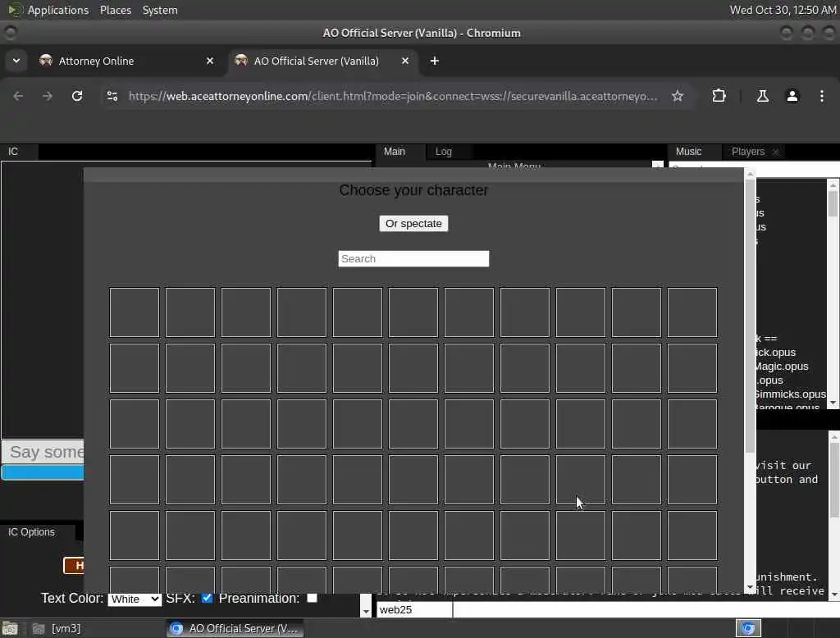
Task: Focus the character Search field
Action: [x=413, y=259]
